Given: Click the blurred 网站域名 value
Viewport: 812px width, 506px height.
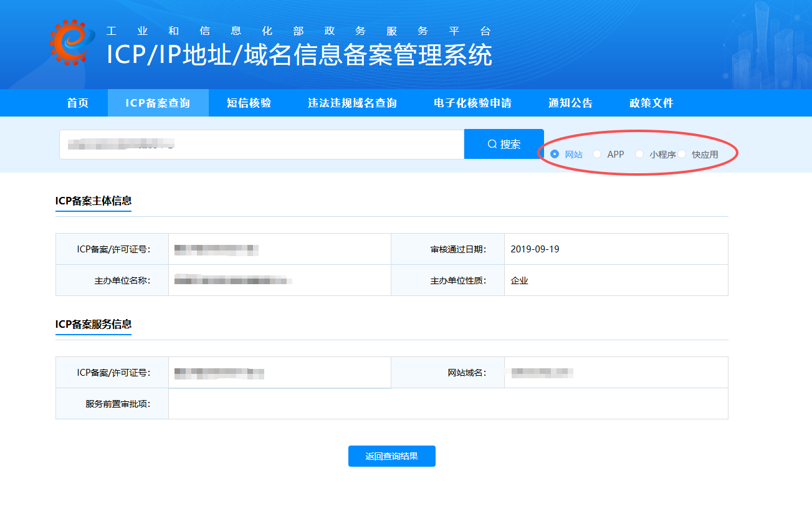Looking at the screenshot, I should pyautogui.click(x=542, y=373).
